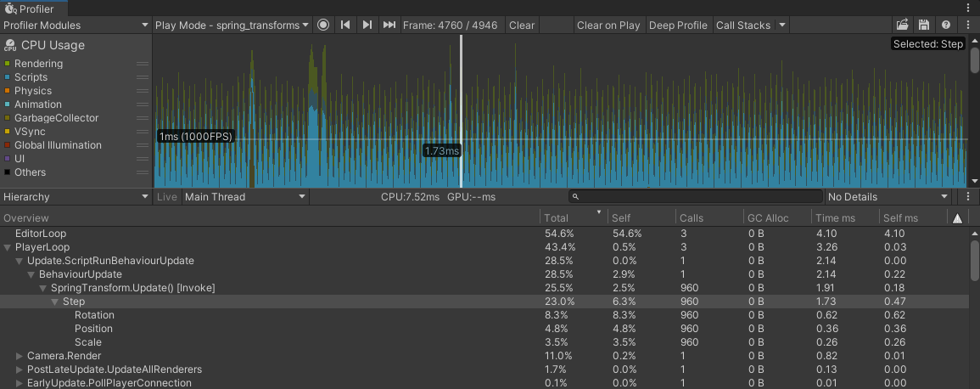Open Profiler Modules dropdown
980x389 pixels.
tap(76, 25)
